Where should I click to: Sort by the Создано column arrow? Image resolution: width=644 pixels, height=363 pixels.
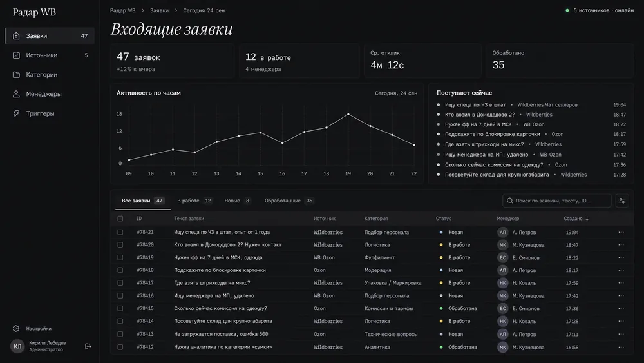pyautogui.click(x=587, y=219)
